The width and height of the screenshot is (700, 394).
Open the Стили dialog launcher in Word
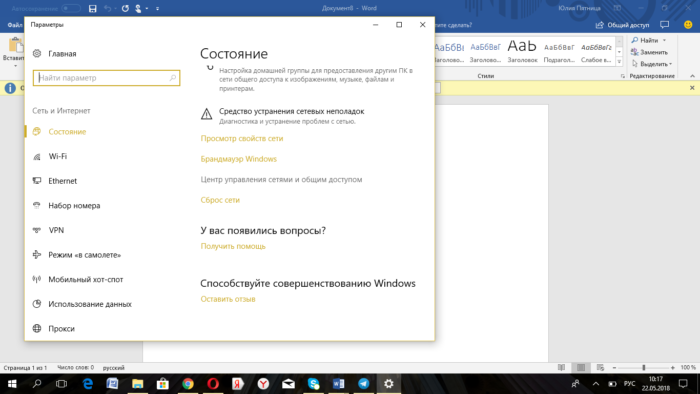pyautogui.click(x=622, y=76)
